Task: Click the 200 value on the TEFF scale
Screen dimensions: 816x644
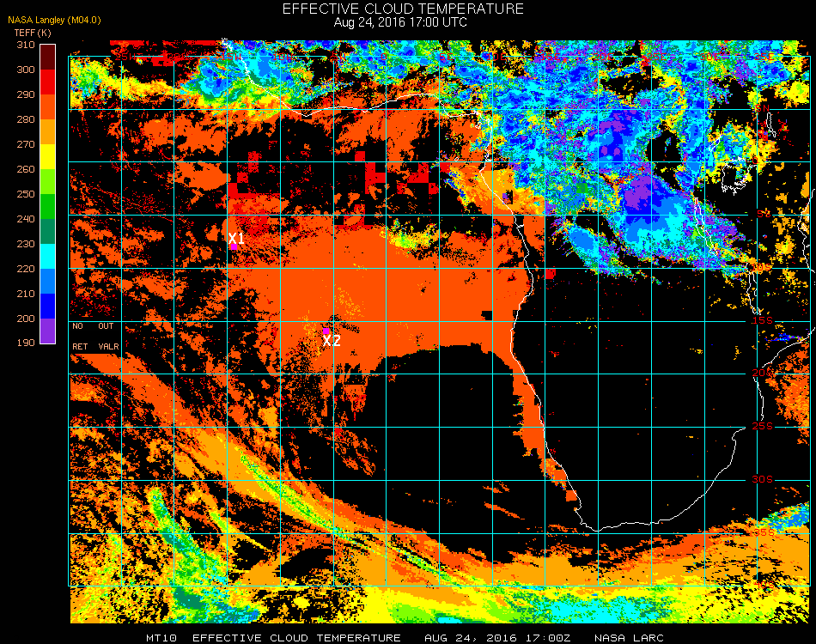Action: [26, 319]
